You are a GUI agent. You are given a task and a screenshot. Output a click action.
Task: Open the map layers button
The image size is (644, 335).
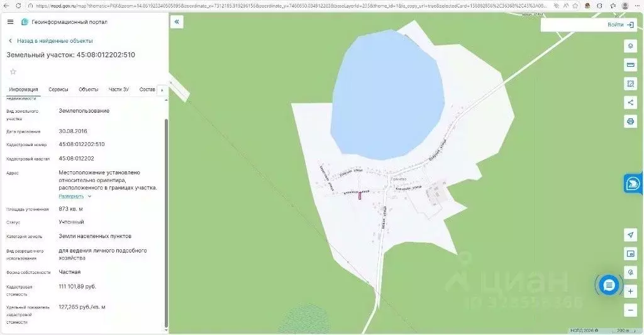pos(630,46)
